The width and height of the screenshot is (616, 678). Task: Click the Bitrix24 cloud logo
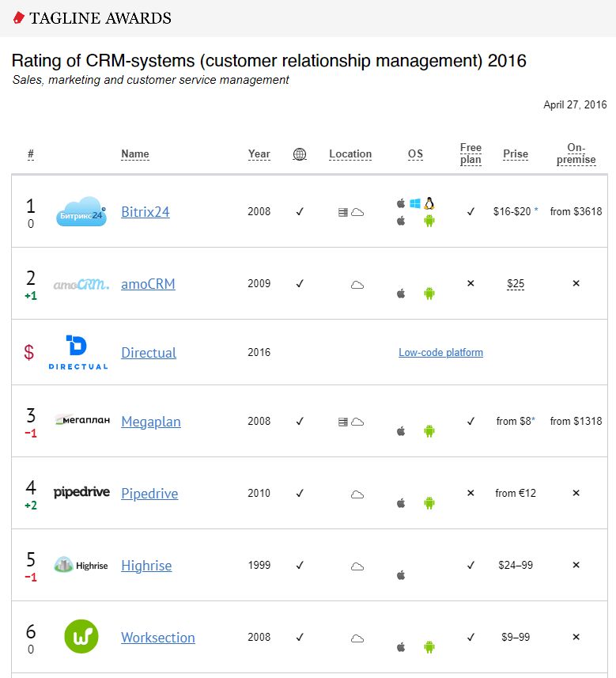81,211
